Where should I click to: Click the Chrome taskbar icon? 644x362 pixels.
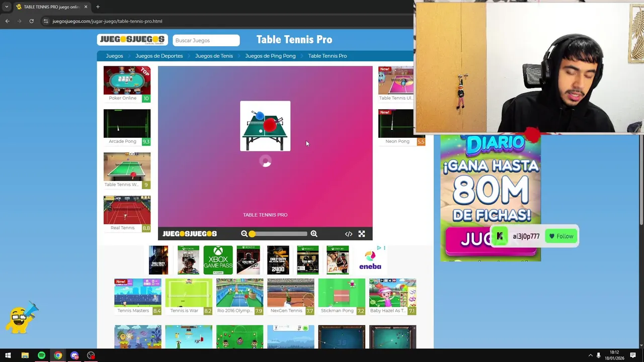pyautogui.click(x=58, y=355)
